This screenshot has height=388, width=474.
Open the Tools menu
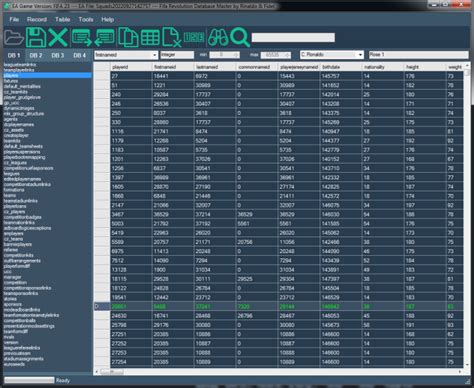click(86, 20)
